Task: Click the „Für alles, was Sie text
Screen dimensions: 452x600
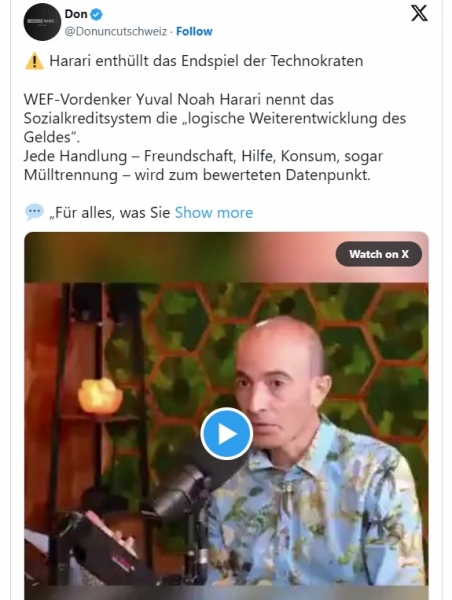Action: click(x=109, y=213)
